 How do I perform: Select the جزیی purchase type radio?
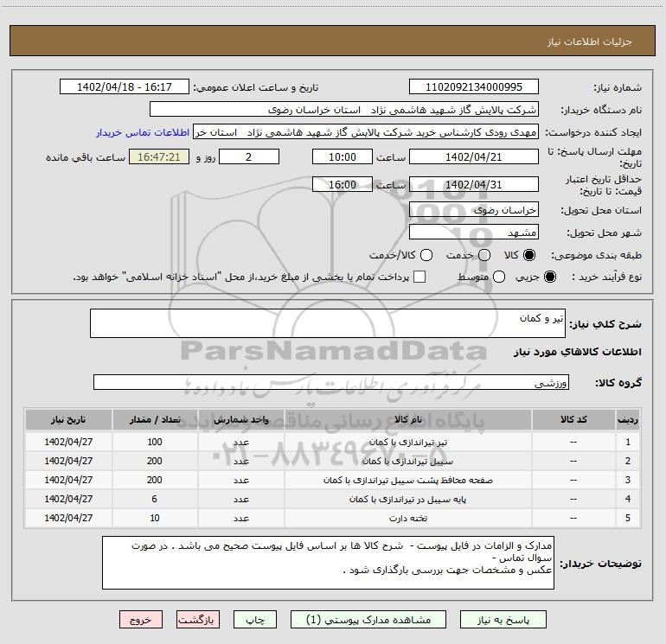(549, 277)
